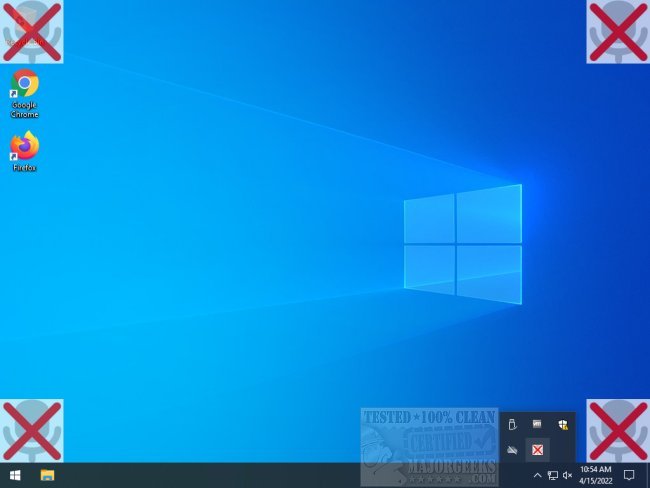The image size is (650, 488).
Task: Open the Action Center notifications icon
Action: 629,475
